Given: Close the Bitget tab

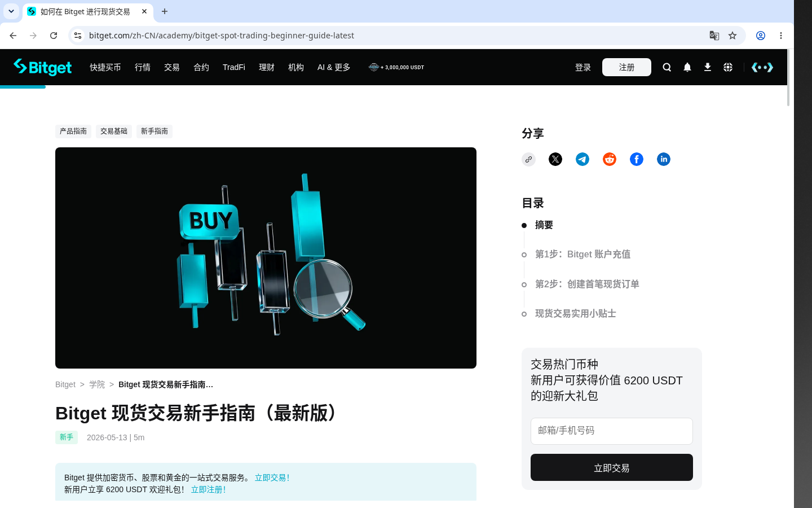Looking at the screenshot, I should point(144,11).
